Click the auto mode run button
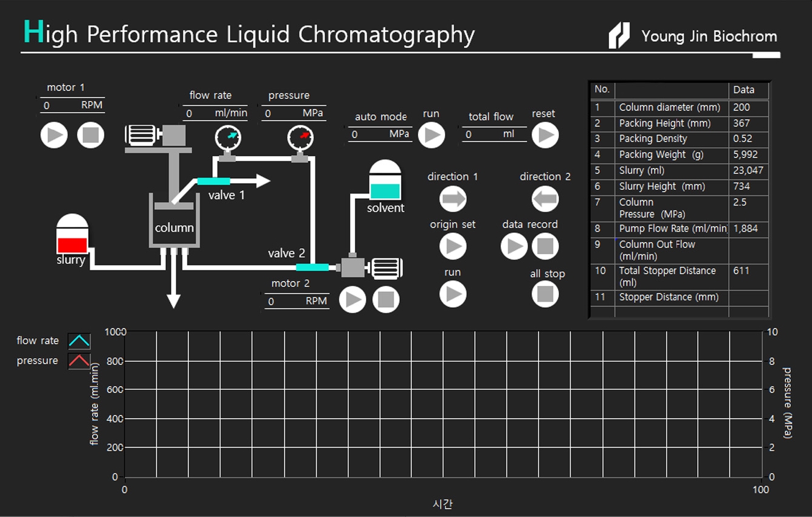The width and height of the screenshot is (812, 517). pos(432,135)
